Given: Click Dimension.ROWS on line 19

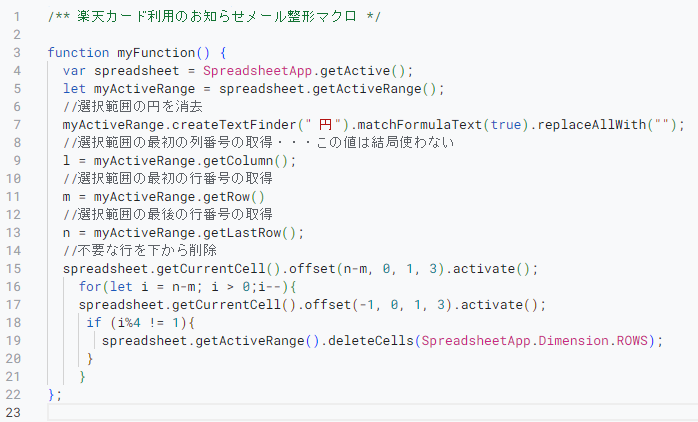Looking at the screenshot, I should tap(593, 341).
